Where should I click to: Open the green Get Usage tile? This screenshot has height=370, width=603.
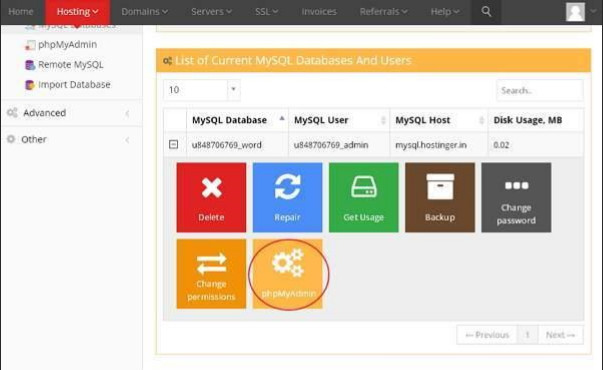pos(363,197)
